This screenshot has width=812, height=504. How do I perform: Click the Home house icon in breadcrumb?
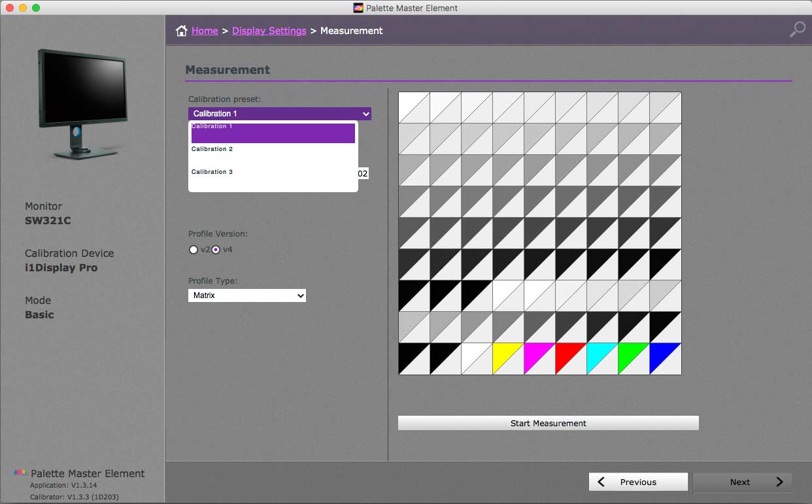coord(182,31)
